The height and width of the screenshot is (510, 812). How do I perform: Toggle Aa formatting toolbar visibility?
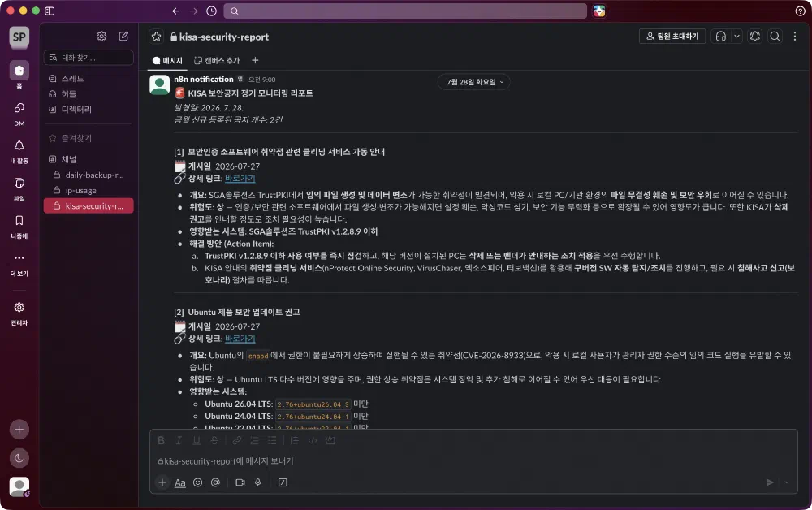coord(179,482)
